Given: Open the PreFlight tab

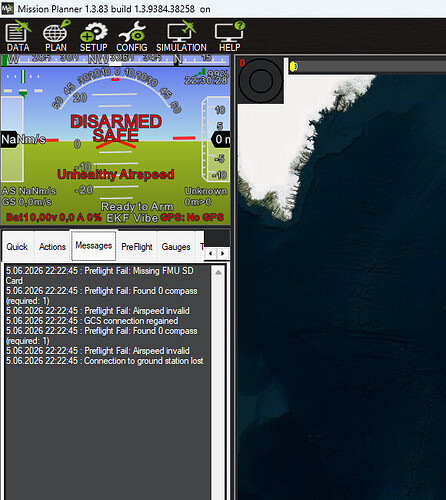Looking at the screenshot, I should click(x=137, y=247).
